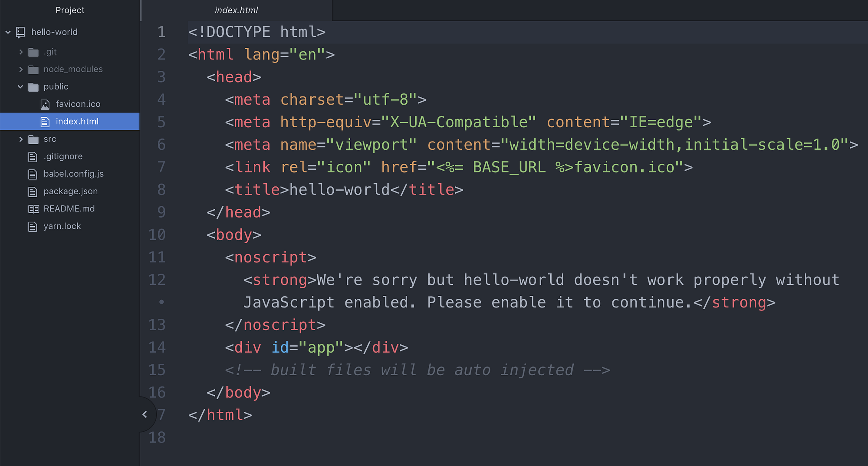Click the favicon.ico image icon
The image size is (868, 466).
[x=45, y=104]
